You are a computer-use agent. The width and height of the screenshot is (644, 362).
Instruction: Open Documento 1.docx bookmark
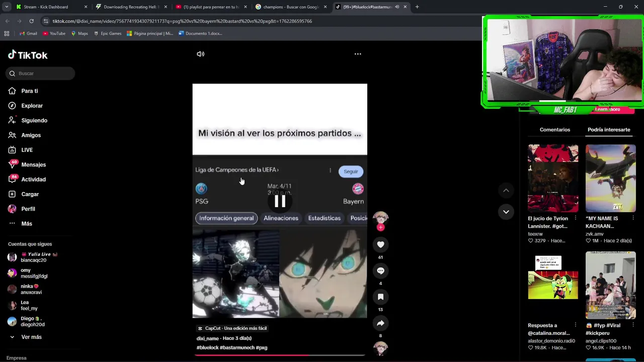coord(200,34)
